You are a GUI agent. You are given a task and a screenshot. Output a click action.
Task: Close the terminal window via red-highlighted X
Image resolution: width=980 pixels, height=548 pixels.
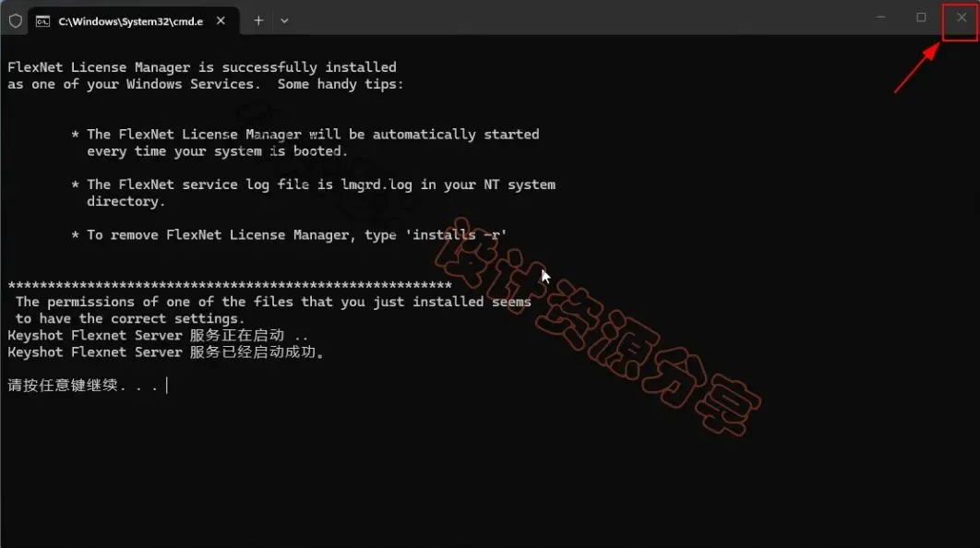click(961, 18)
